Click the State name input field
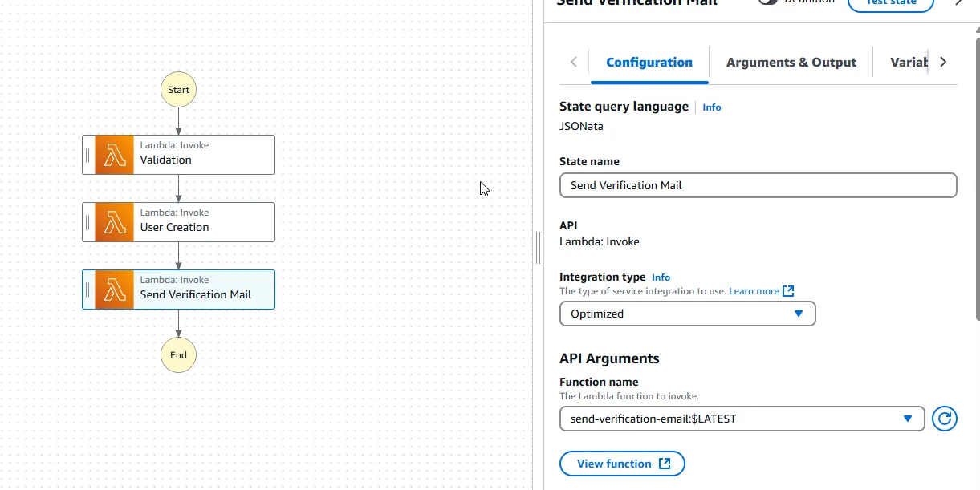 [x=758, y=185]
